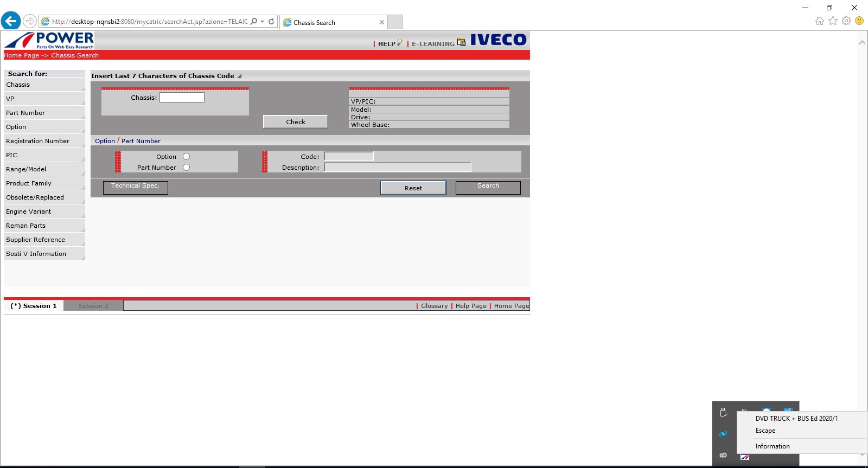The width and height of the screenshot is (868, 468).
Task: Close the Chassis Search browser tab
Action: tap(382, 22)
